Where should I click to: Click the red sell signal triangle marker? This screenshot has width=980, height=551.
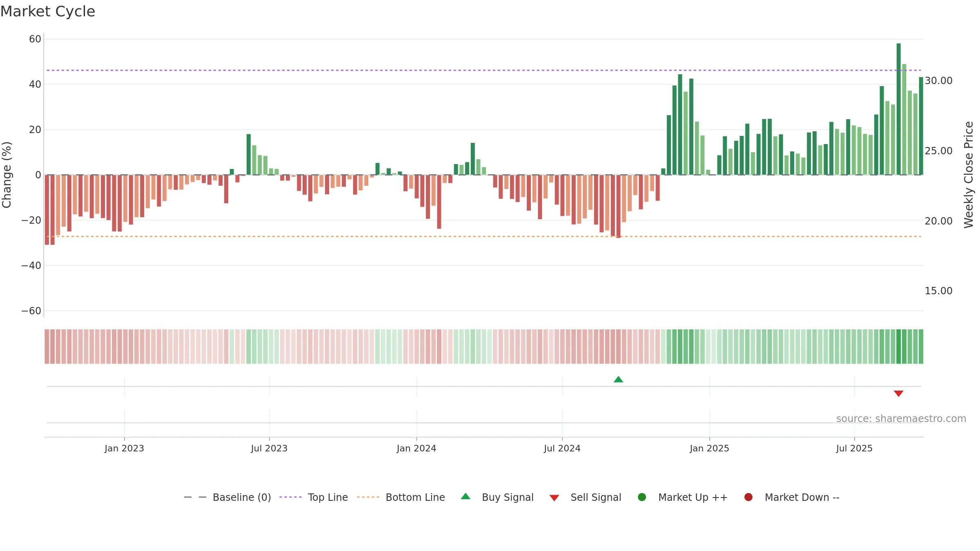click(898, 393)
